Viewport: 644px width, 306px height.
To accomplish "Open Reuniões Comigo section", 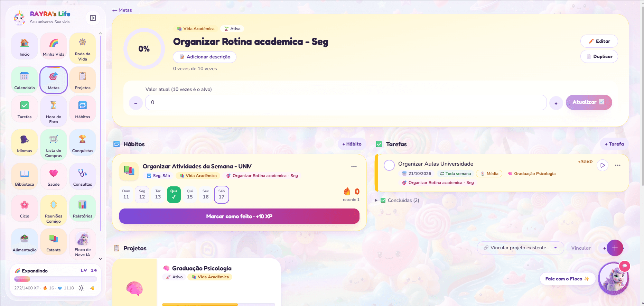I will [54, 210].
